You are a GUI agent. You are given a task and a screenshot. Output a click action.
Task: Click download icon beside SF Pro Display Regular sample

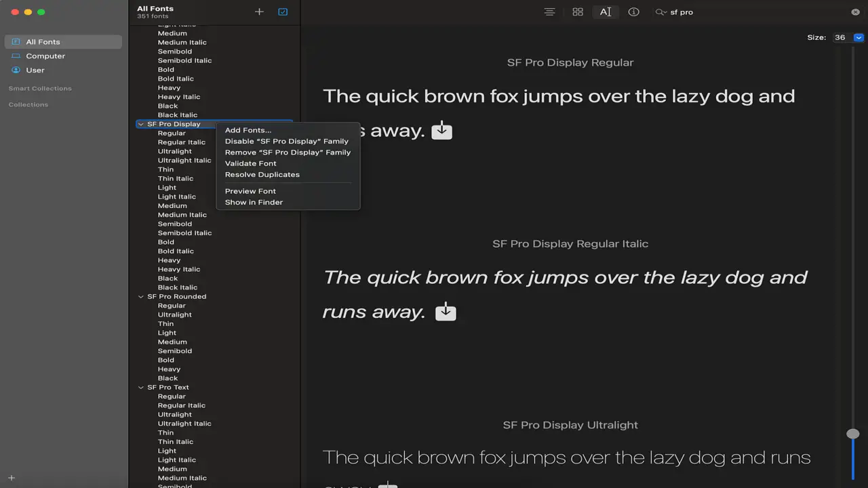(x=441, y=130)
